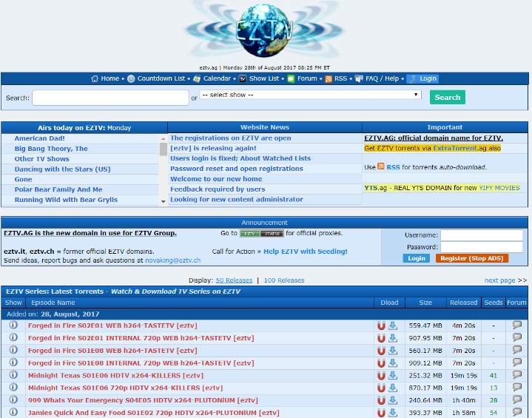Open forum comment icon for Forged in Fire S02E01 WEB
The height and width of the screenshot is (418, 532).
click(516, 325)
